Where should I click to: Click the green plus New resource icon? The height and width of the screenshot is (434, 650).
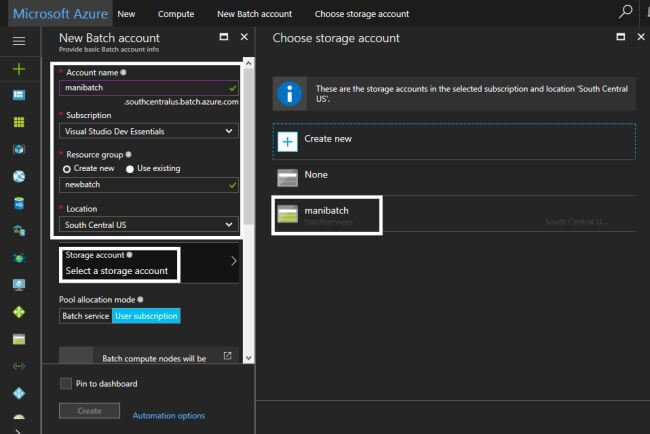(x=19, y=69)
